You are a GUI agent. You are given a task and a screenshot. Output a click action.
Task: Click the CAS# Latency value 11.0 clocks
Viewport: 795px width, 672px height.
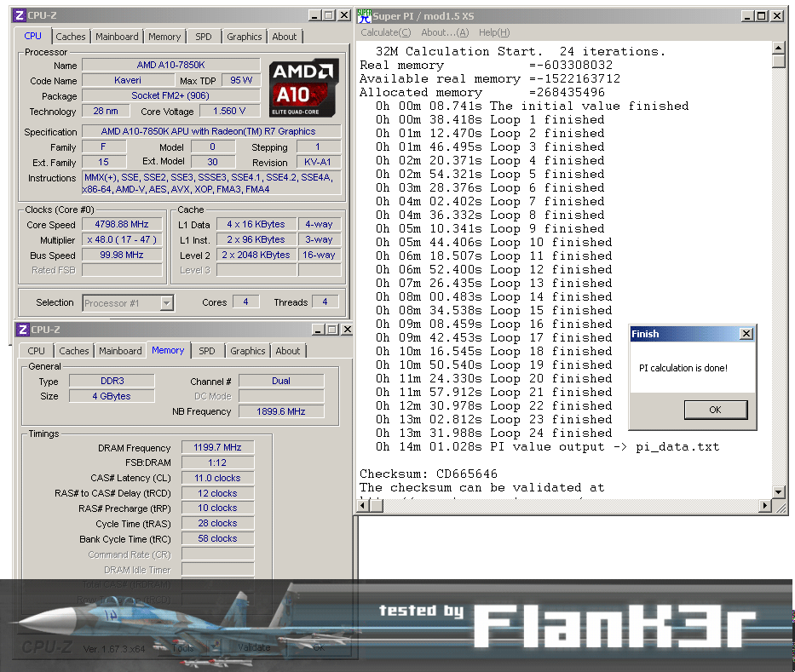click(x=217, y=478)
